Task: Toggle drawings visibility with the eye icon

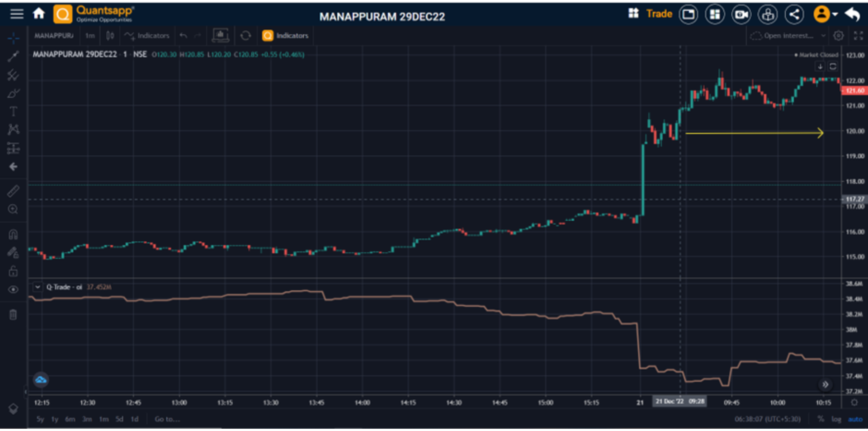Action: click(13, 289)
